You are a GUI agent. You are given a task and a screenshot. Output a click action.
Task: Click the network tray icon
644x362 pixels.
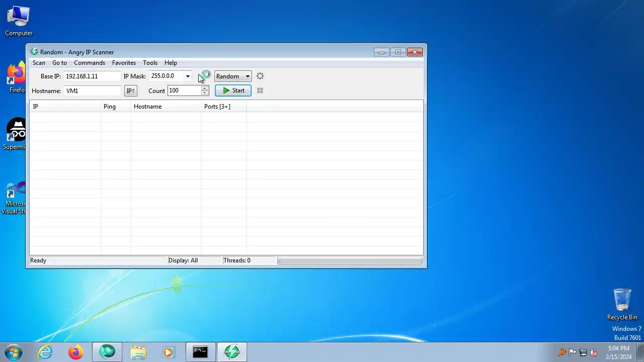[x=584, y=352]
